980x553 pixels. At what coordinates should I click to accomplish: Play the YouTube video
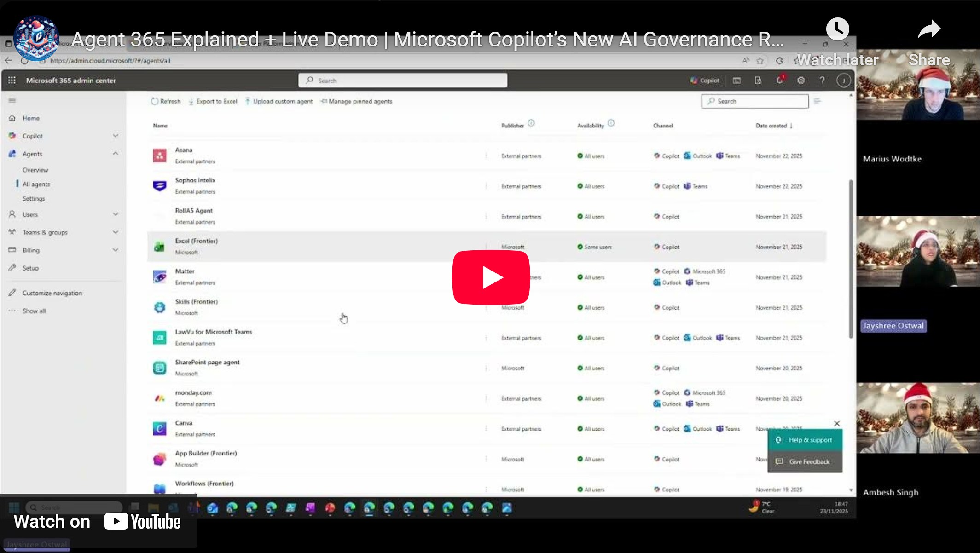coord(491,277)
